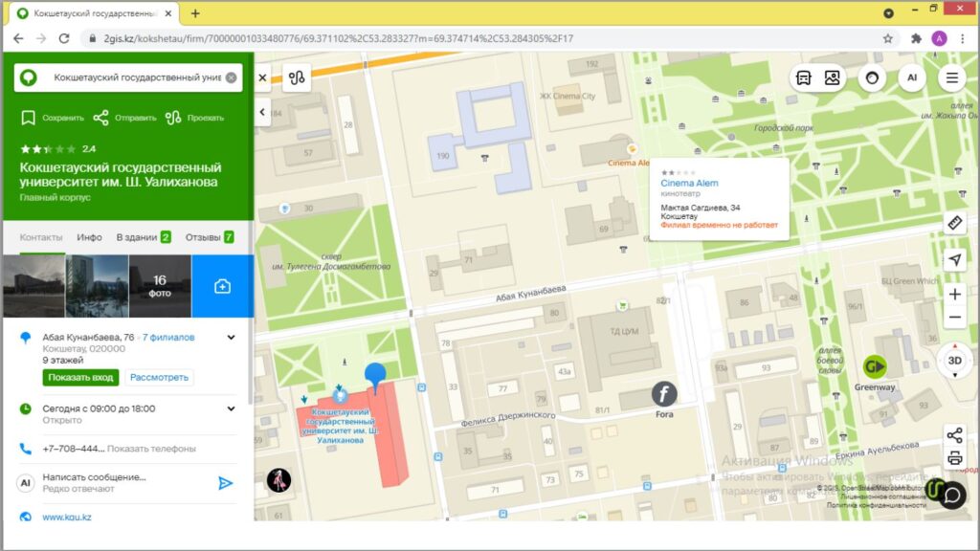980x551 pixels.
Task: Click the print map icon
Action: point(954,458)
